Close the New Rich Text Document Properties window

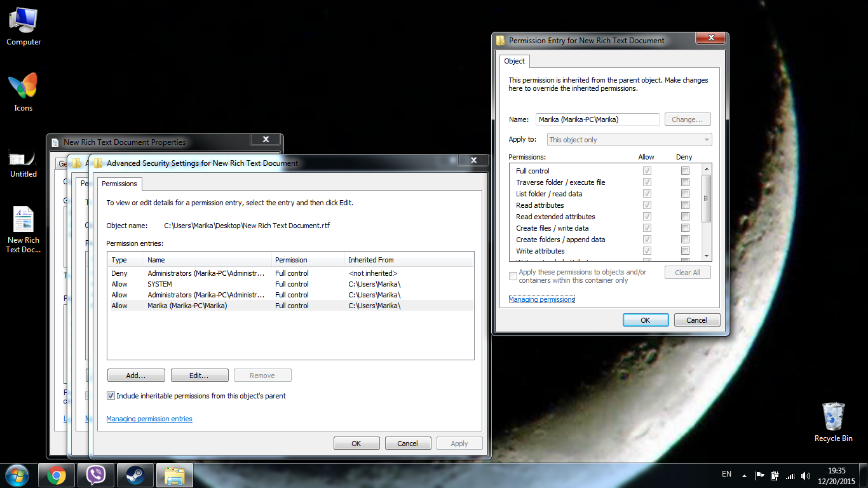tap(266, 140)
